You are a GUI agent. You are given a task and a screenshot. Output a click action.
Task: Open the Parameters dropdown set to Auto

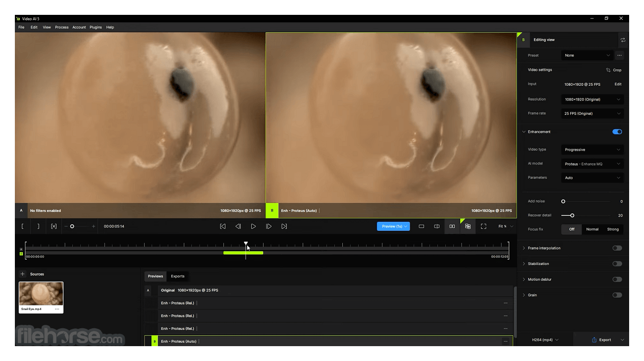point(592,178)
